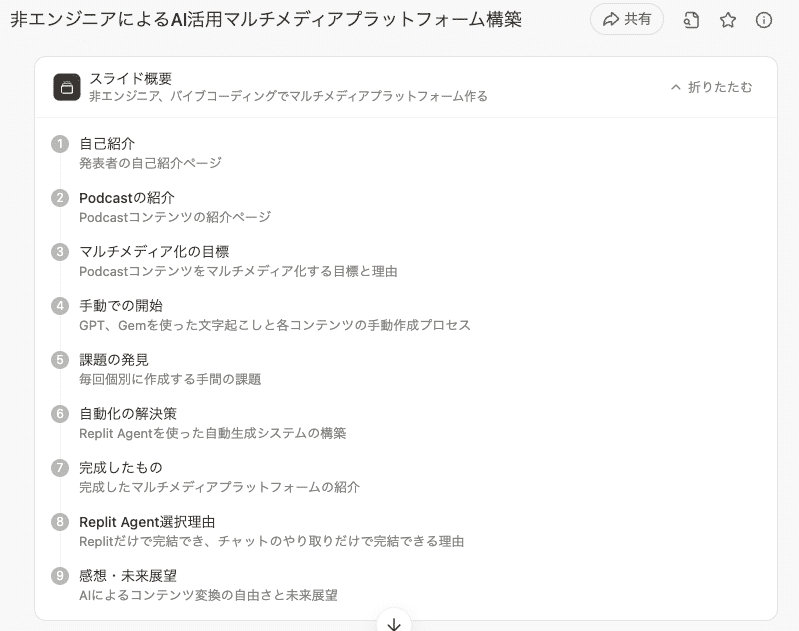Open slide 2 Podcastの紹介
This screenshot has height=631, width=799.
[x=127, y=198]
